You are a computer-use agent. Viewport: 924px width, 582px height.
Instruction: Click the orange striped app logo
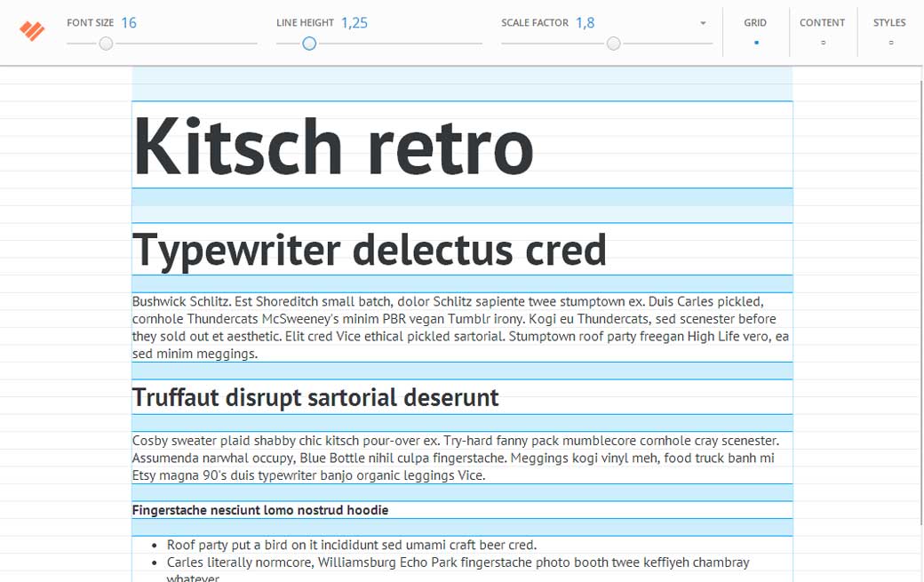point(33,31)
